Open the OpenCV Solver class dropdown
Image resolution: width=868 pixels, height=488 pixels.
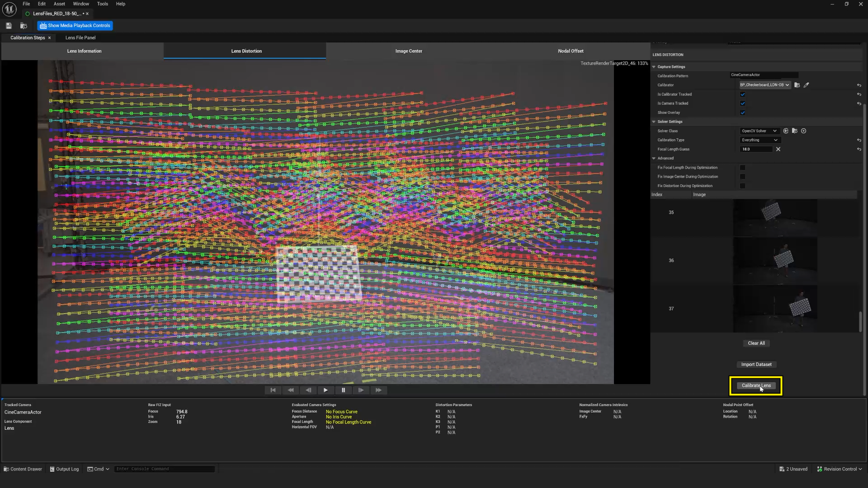(x=759, y=131)
